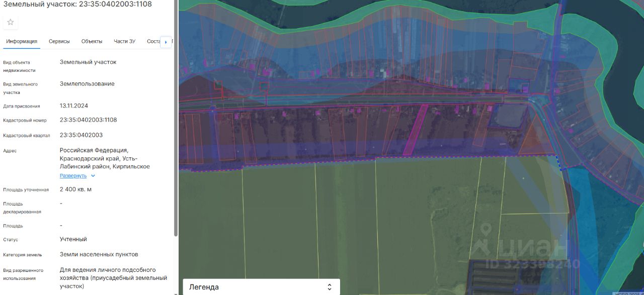
Task: Toggle Легенда panel with up-down arrows
Action: coord(330,287)
